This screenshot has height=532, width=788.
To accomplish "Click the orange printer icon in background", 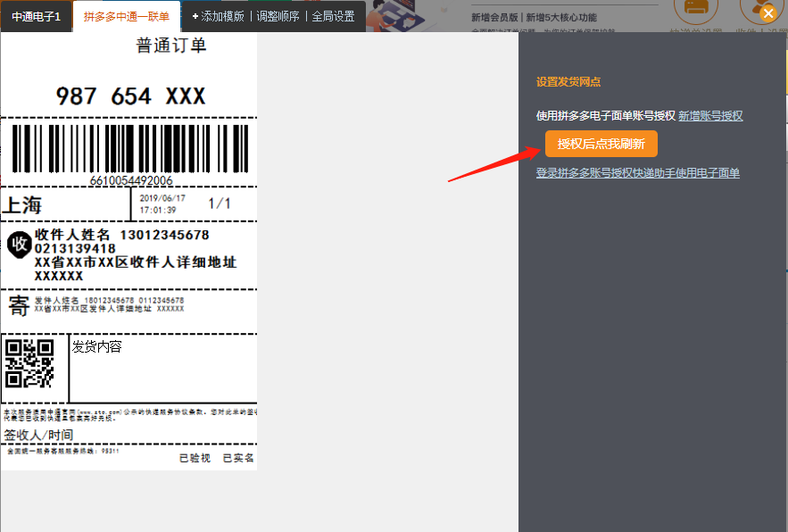I will [696, 9].
